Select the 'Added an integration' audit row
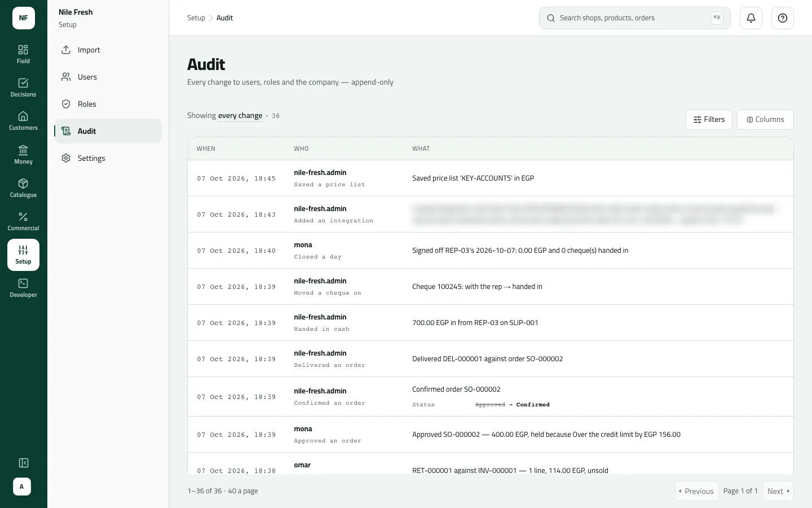Viewport: 812px width, 508px height. pos(491,214)
